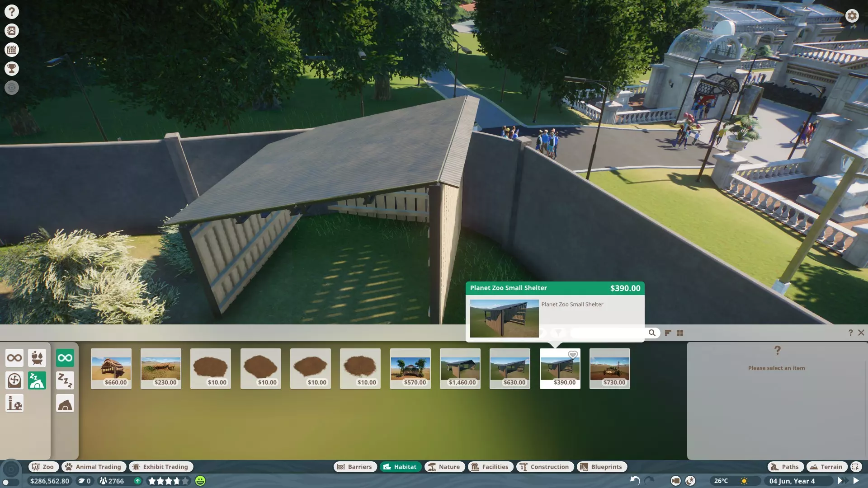Open the sort order options
868x488 pixels.
(x=668, y=333)
